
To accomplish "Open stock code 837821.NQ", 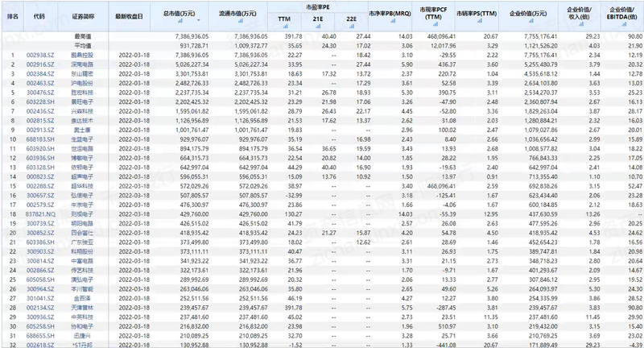I will point(40,214).
